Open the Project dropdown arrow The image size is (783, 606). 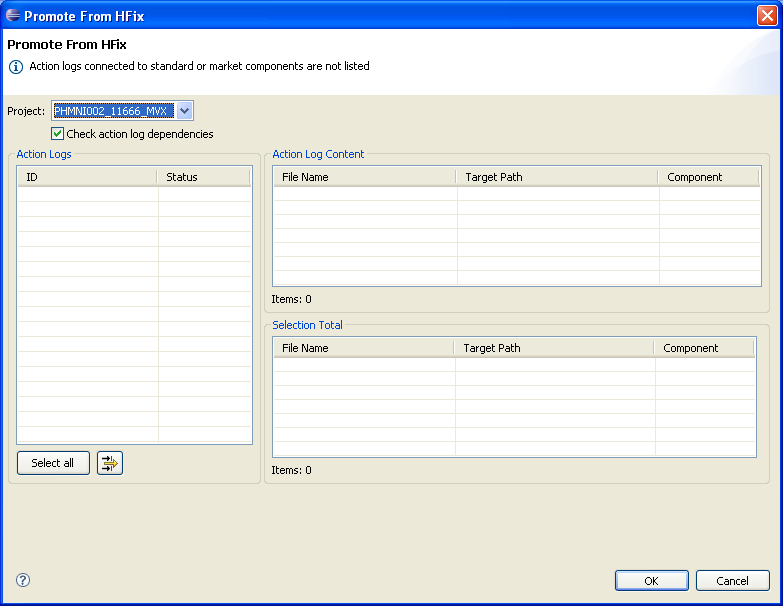point(184,111)
